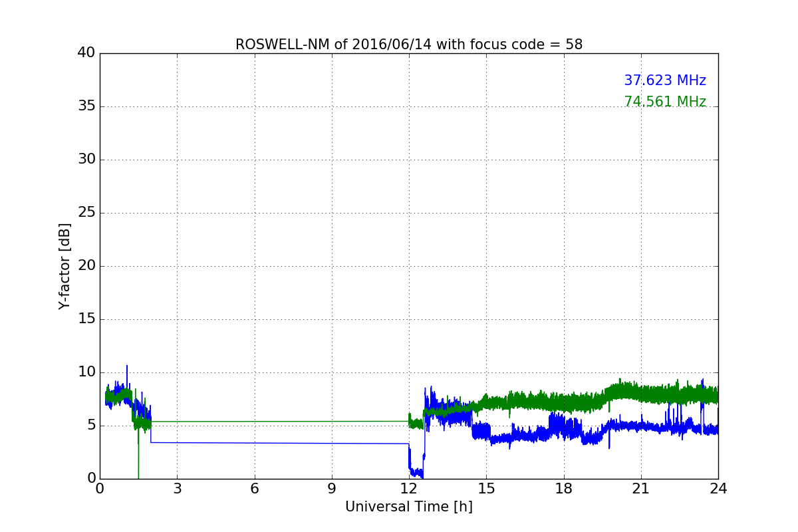Click the y-axis tick label '30'
The height and width of the screenshot is (532, 798).
[87, 160]
